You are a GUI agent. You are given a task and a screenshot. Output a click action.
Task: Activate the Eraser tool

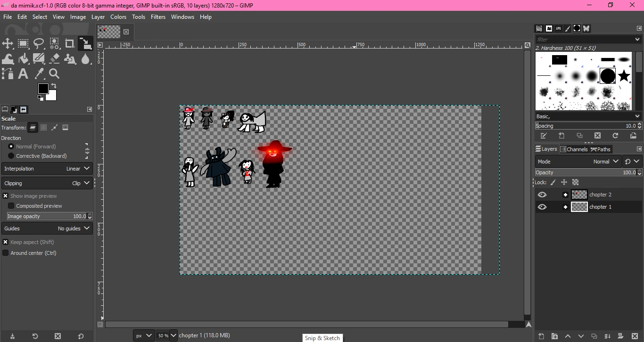tap(55, 59)
